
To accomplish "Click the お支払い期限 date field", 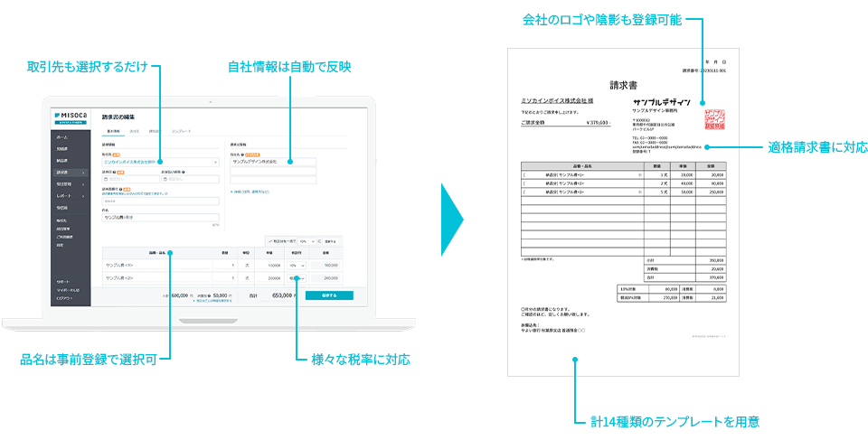I will coord(190,179).
